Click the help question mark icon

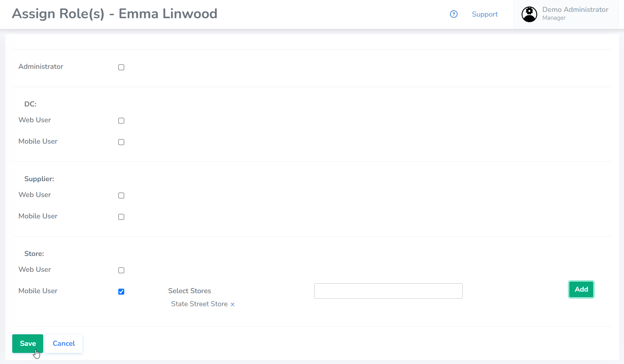tap(454, 14)
